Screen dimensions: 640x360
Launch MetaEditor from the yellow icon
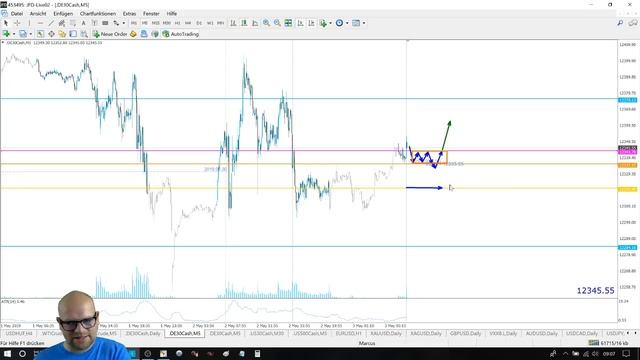point(133,34)
